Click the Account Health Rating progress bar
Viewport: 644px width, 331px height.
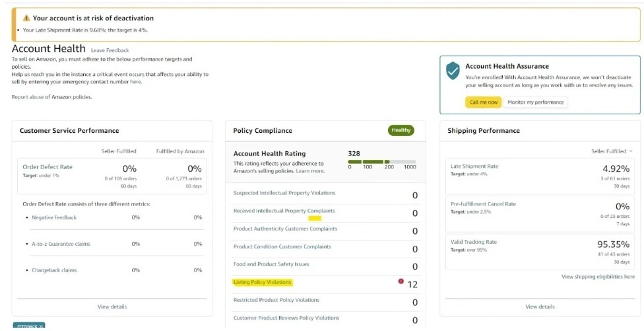click(381, 162)
